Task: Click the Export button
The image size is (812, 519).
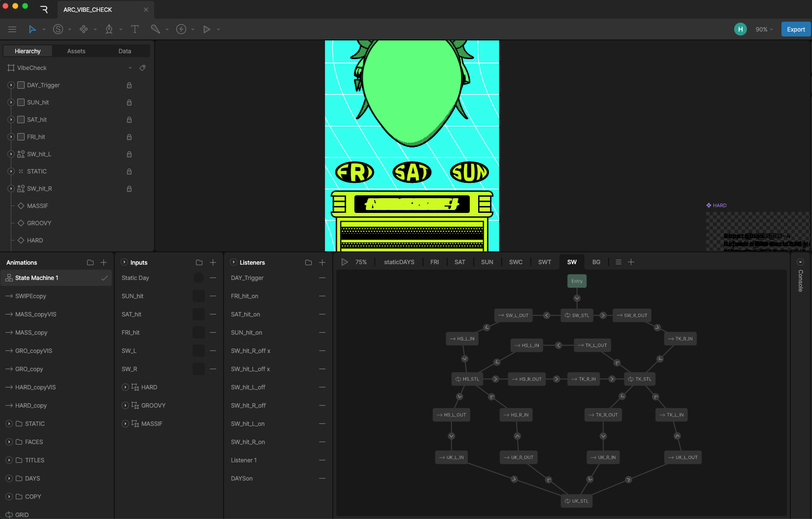Action: click(796, 30)
